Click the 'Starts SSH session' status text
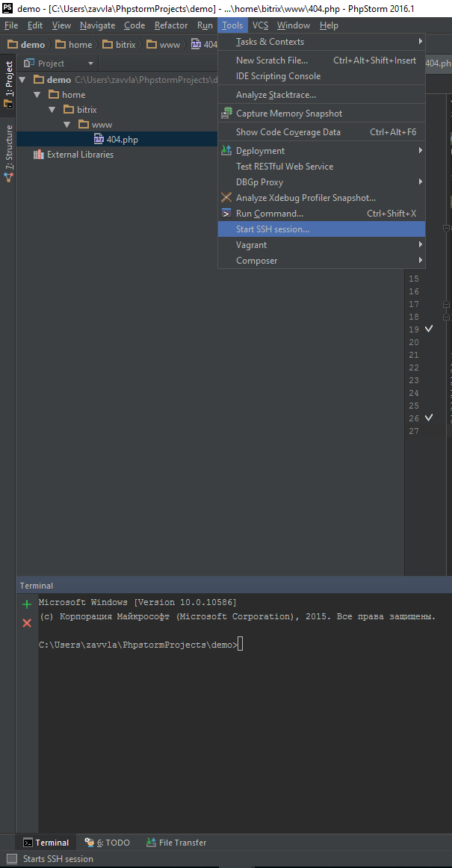The image size is (452, 868). 58,859
